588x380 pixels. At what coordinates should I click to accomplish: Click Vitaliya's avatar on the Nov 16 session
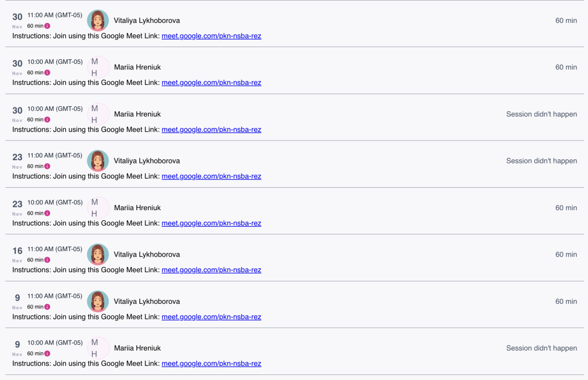tap(98, 255)
